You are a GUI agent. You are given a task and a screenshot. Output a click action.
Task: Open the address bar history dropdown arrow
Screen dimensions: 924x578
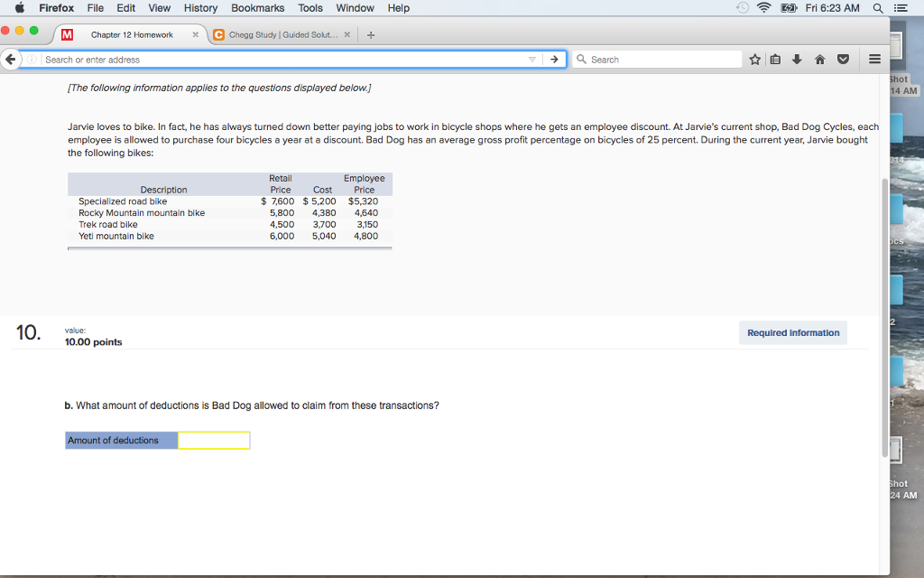532,60
